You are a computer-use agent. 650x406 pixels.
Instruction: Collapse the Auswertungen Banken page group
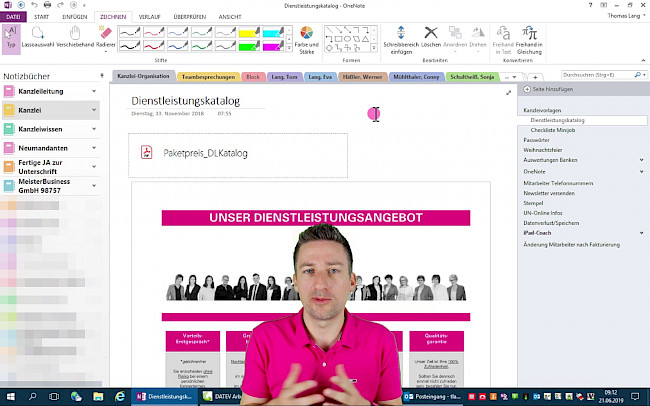[x=641, y=160]
